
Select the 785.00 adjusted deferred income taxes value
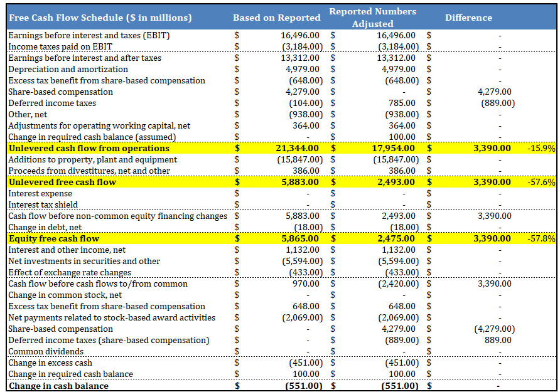[x=402, y=103]
